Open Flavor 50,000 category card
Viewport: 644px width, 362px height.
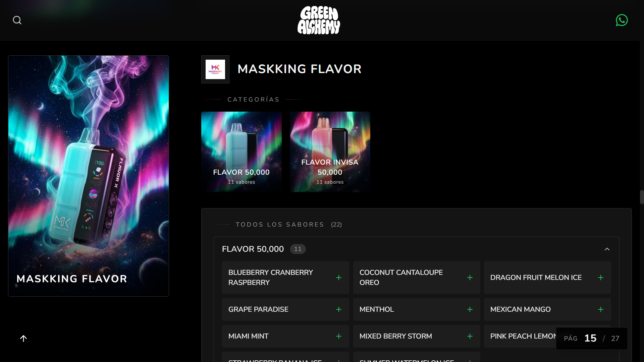[241, 152]
